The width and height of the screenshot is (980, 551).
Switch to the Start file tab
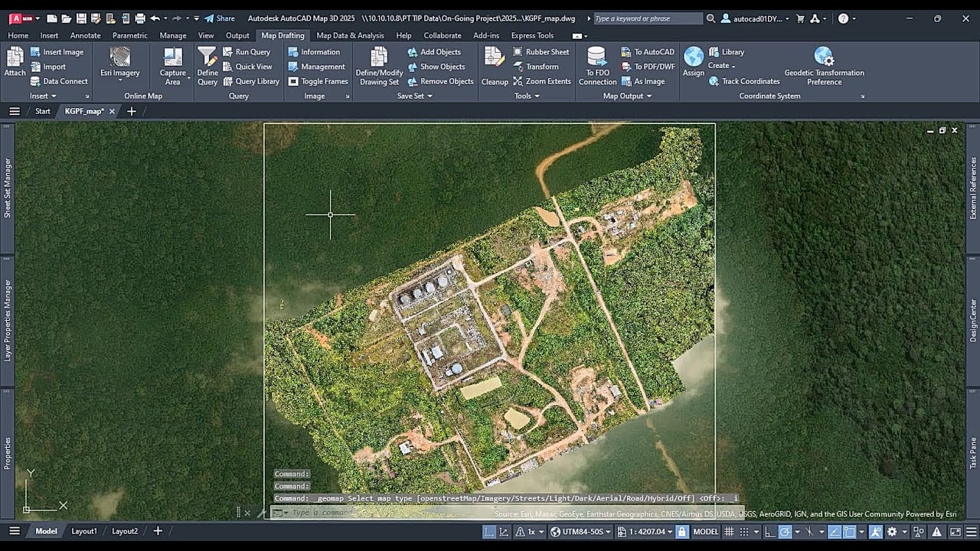pos(43,111)
